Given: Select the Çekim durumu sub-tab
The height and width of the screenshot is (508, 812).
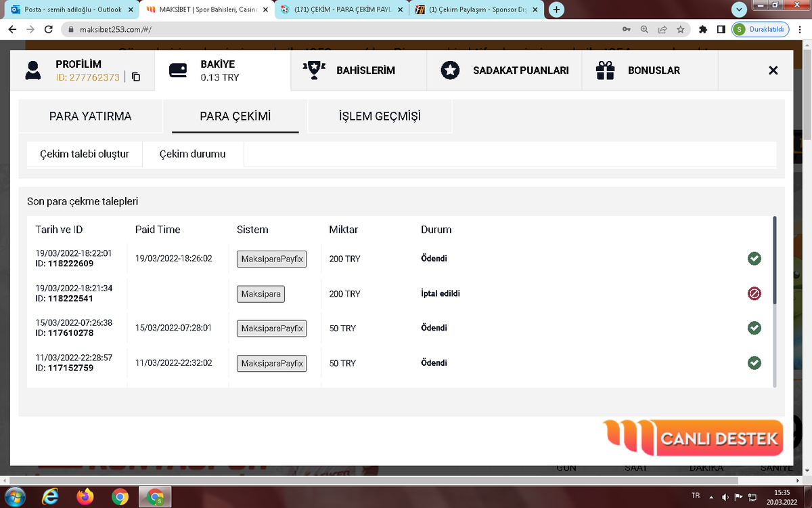Looking at the screenshot, I should (193, 154).
